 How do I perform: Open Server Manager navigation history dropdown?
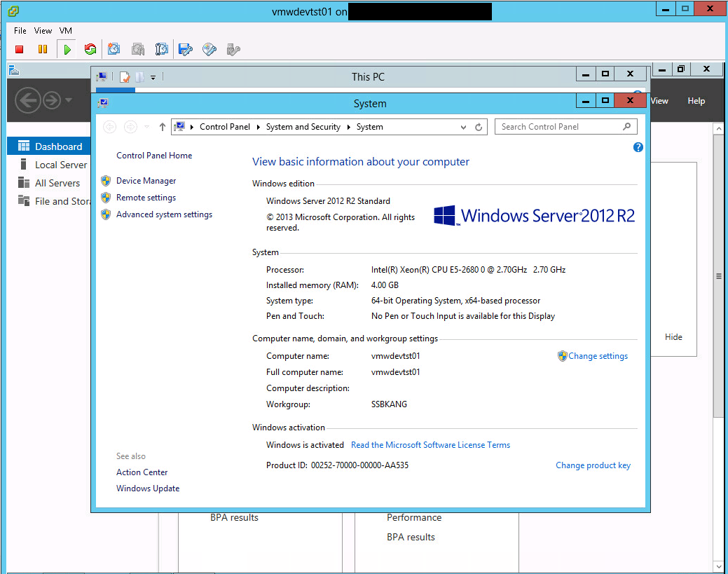68,100
